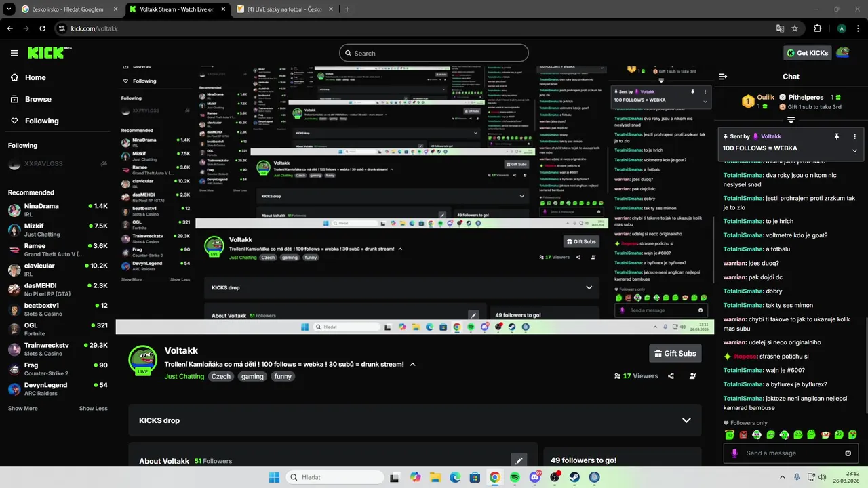
Task: Open DevynLegend recommended channel
Action: click(58, 388)
